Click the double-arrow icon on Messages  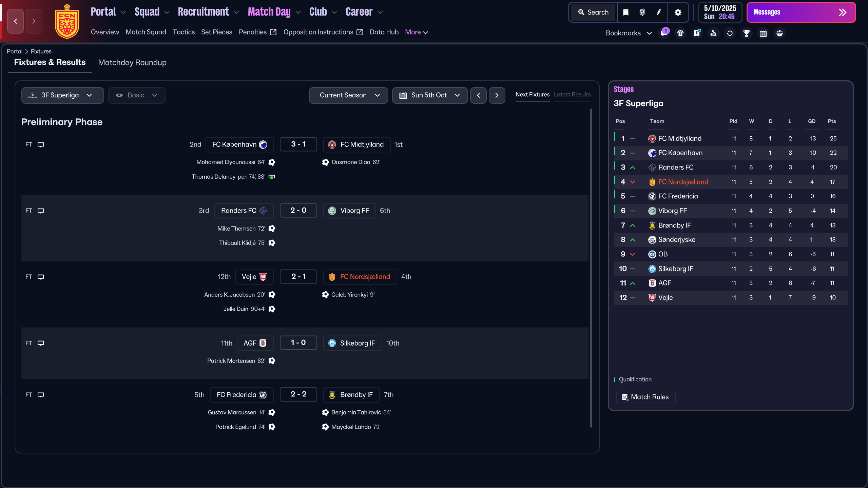pyautogui.click(x=843, y=13)
